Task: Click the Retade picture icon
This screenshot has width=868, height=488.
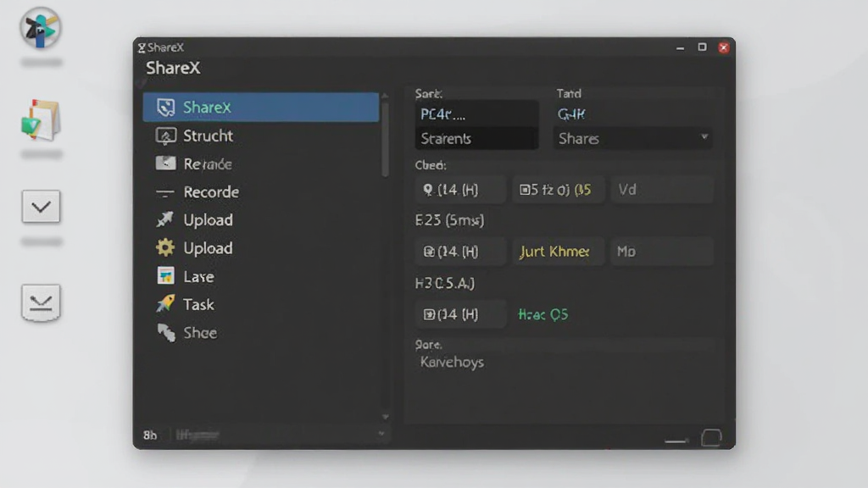Action: [165, 164]
